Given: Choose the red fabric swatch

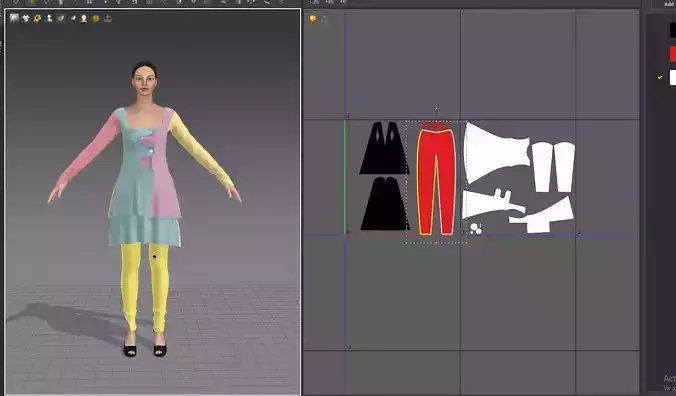Looking at the screenshot, I should click(x=673, y=54).
